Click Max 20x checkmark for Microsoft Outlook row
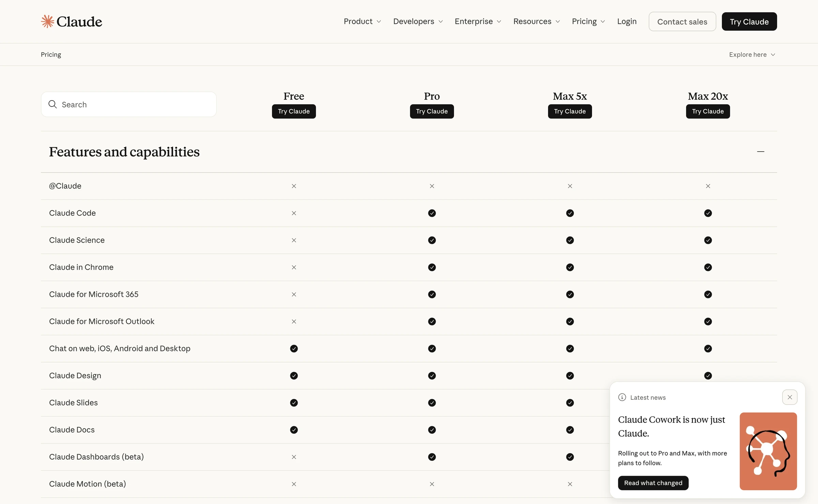Image resolution: width=818 pixels, height=504 pixels. [x=708, y=321]
